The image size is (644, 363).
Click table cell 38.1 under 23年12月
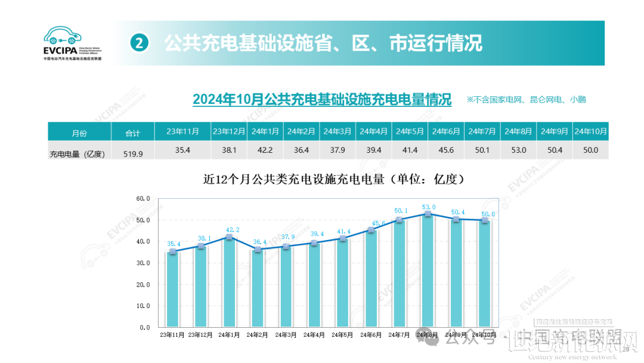click(229, 150)
